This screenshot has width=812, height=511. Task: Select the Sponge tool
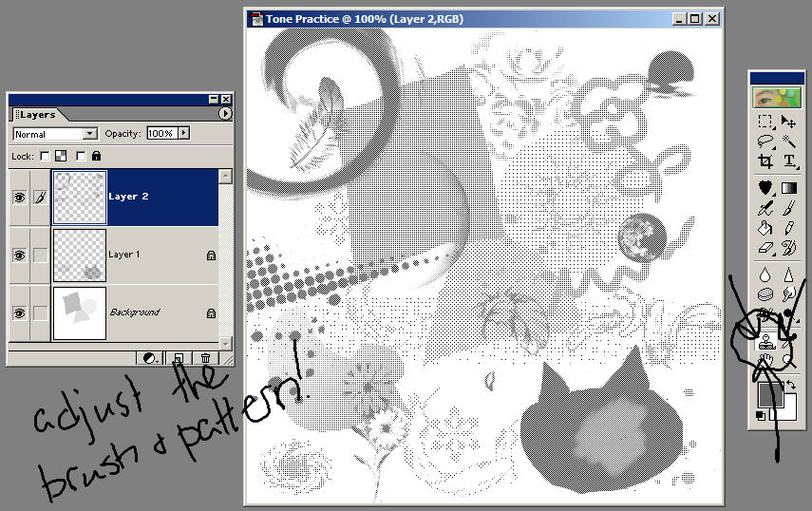tap(765, 294)
